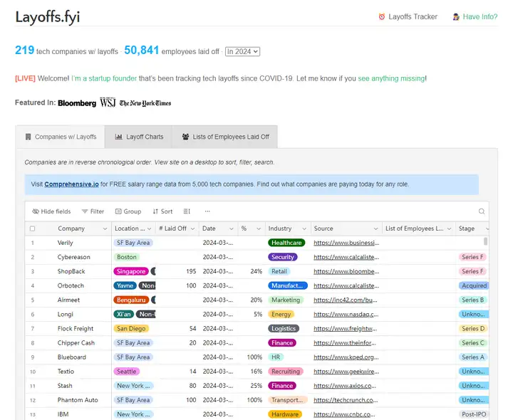Click the Seattle location tag
513x420 pixels.
click(x=127, y=372)
